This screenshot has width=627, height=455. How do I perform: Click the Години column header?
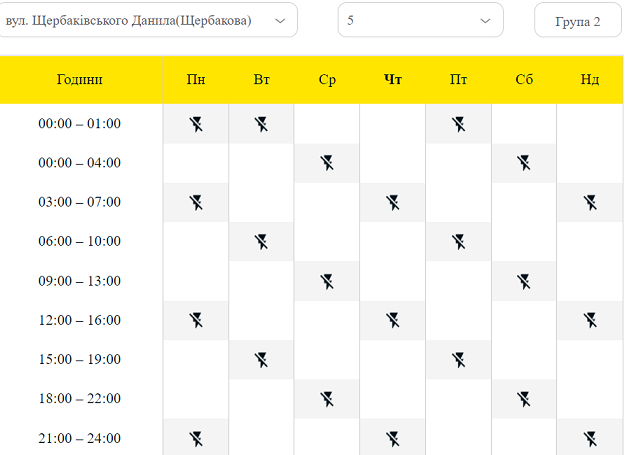[x=80, y=80]
